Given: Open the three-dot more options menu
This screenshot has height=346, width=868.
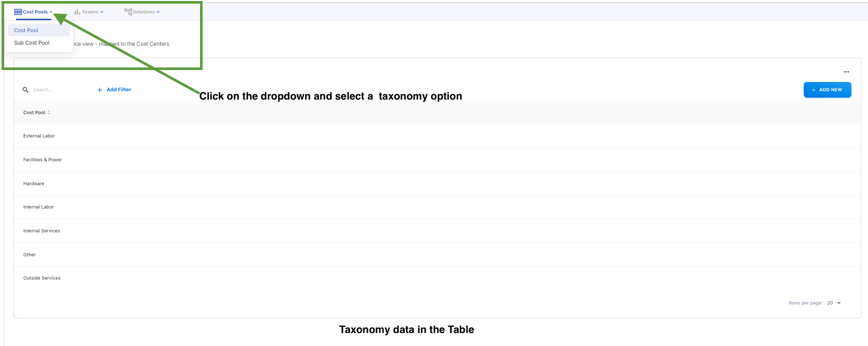Looking at the screenshot, I should pos(846,72).
